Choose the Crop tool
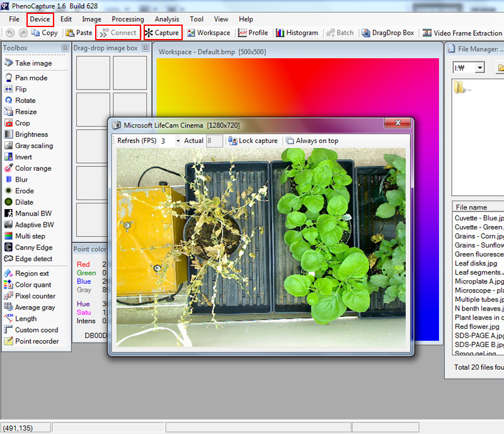504x434 pixels. coord(22,123)
